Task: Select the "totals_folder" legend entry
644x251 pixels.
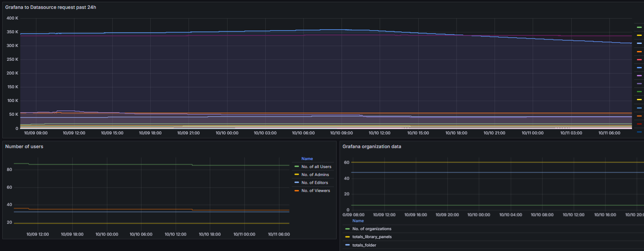Action: click(x=364, y=245)
